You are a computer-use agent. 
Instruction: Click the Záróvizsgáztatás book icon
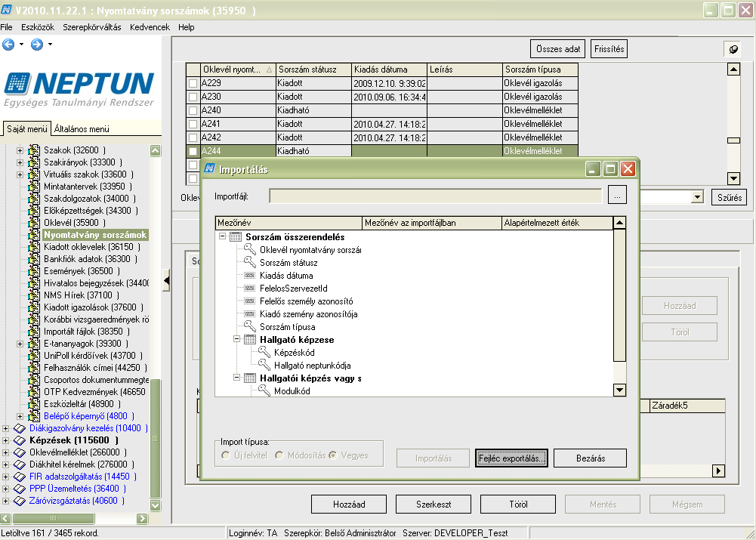[20, 501]
